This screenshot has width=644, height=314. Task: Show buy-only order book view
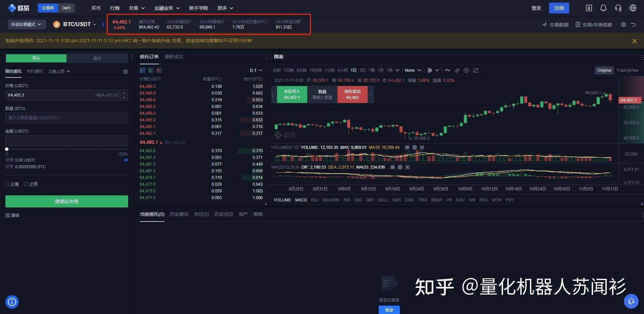pyautogui.click(x=151, y=70)
